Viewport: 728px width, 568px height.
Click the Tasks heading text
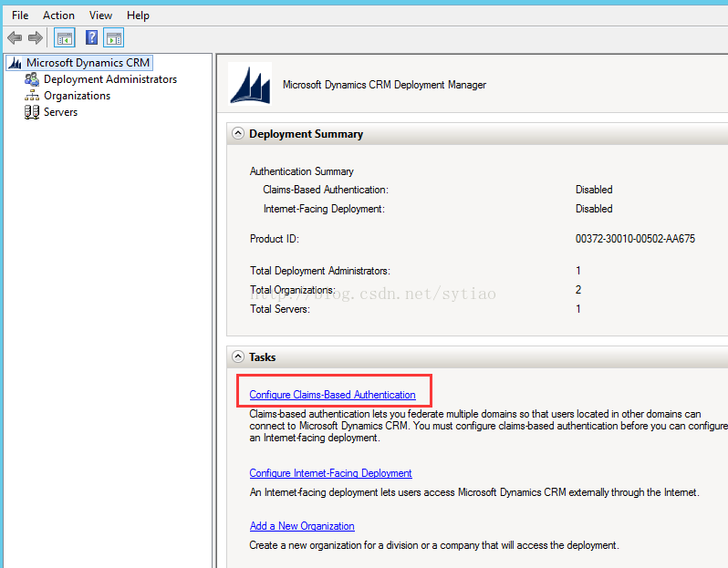[x=263, y=356]
